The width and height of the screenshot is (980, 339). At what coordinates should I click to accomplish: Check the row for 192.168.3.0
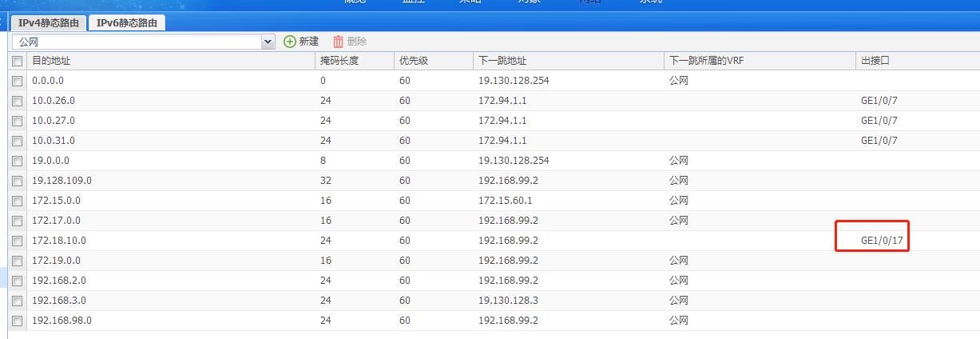[x=17, y=301]
